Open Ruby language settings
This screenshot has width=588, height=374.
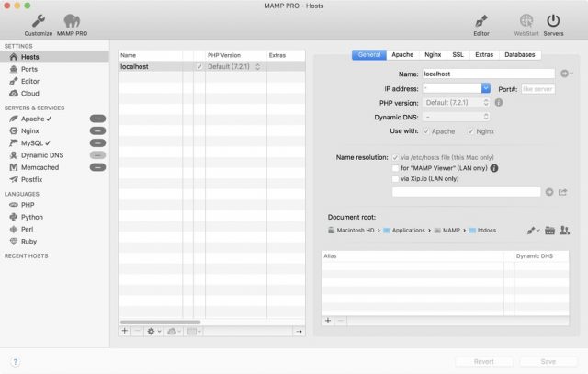tap(28, 242)
